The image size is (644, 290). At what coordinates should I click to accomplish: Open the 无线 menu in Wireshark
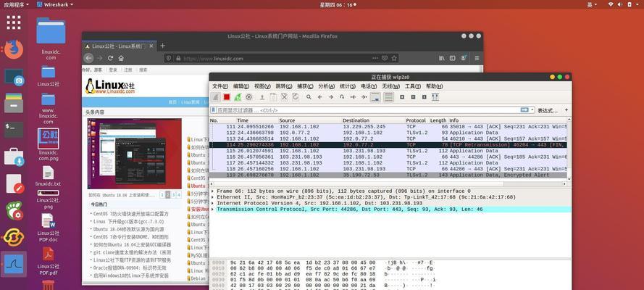[x=390, y=86]
